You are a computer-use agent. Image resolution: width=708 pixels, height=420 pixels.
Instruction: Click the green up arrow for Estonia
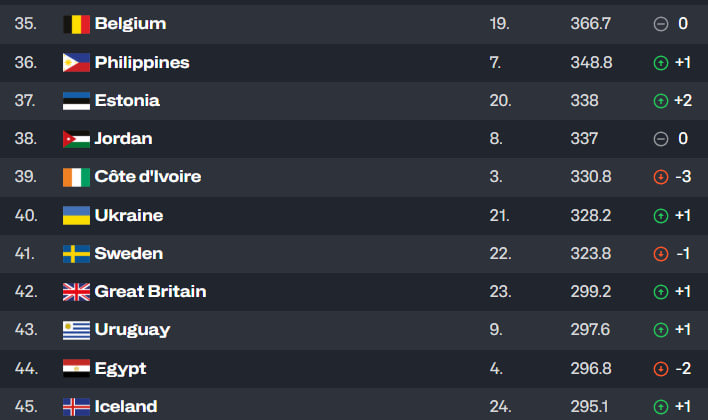click(x=660, y=101)
